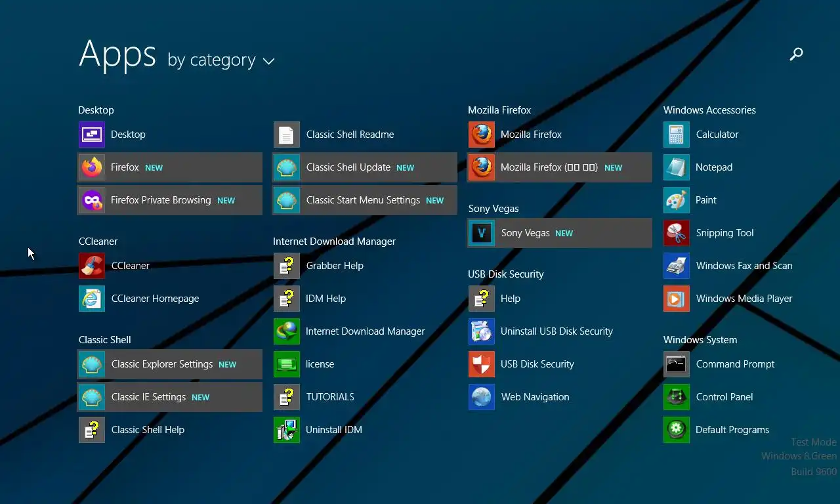Click the Uninstall USB Disk Security icon
840x504 pixels.
(x=482, y=331)
